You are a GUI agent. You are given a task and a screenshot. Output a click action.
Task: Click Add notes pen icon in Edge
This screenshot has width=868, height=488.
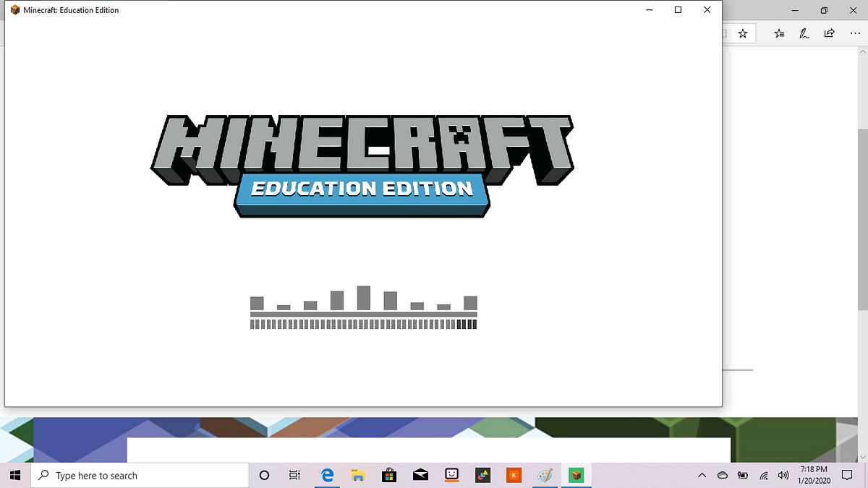click(804, 33)
